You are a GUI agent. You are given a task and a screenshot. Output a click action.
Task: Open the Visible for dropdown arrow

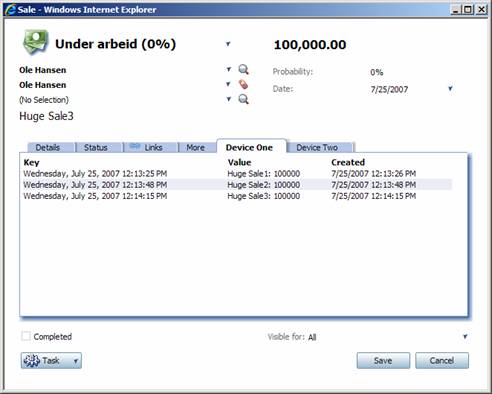[465, 336]
